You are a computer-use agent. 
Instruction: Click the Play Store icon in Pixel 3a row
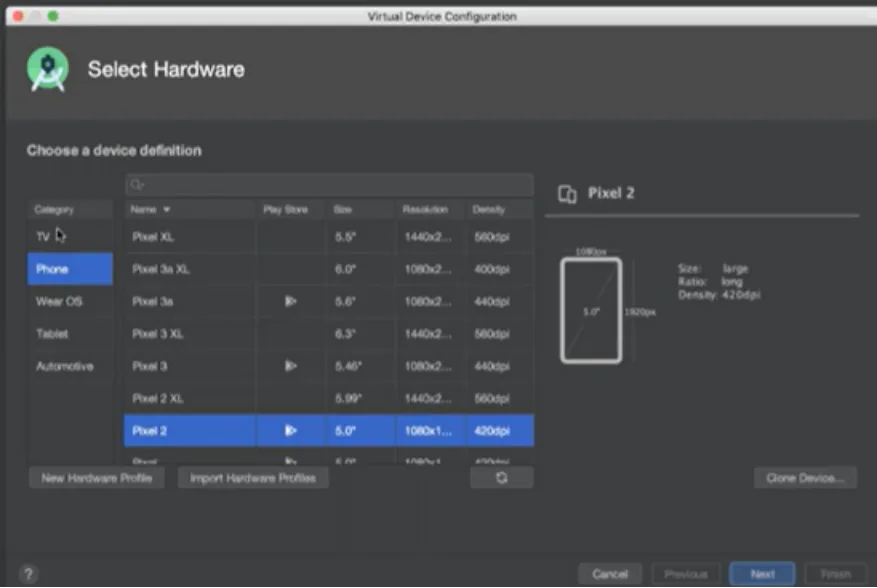[x=290, y=302]
